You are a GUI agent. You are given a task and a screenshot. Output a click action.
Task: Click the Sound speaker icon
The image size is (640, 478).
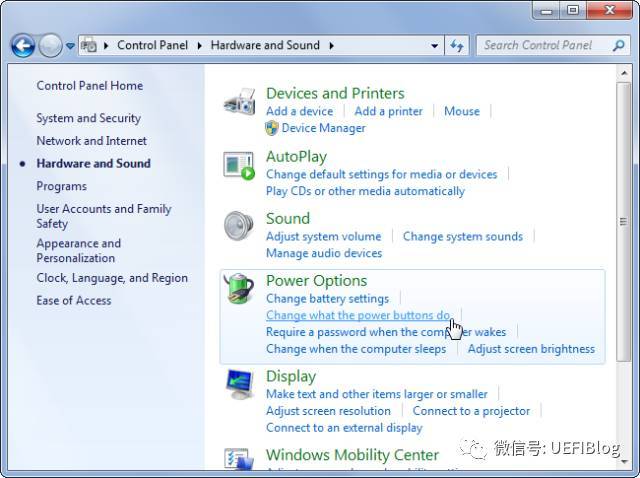pos(239,226)
